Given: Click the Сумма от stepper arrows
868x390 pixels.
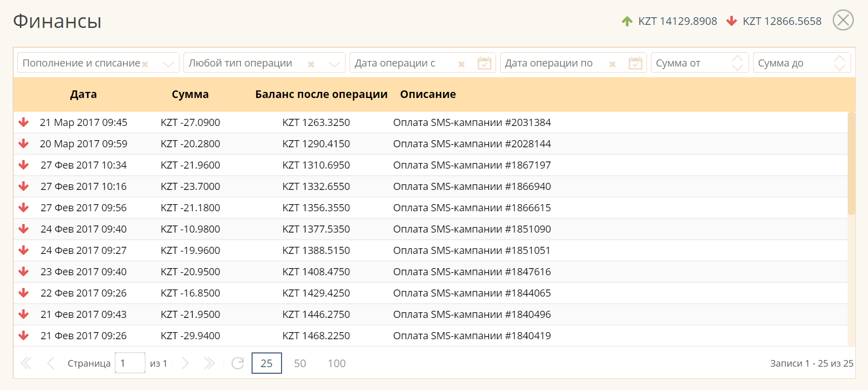Looking at the screenshot, I should pyautogui.click(x=737, y=63).
